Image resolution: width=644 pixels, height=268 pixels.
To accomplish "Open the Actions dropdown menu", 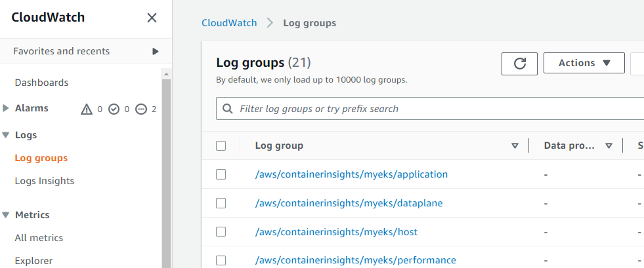I will click(x=584, y=63).
